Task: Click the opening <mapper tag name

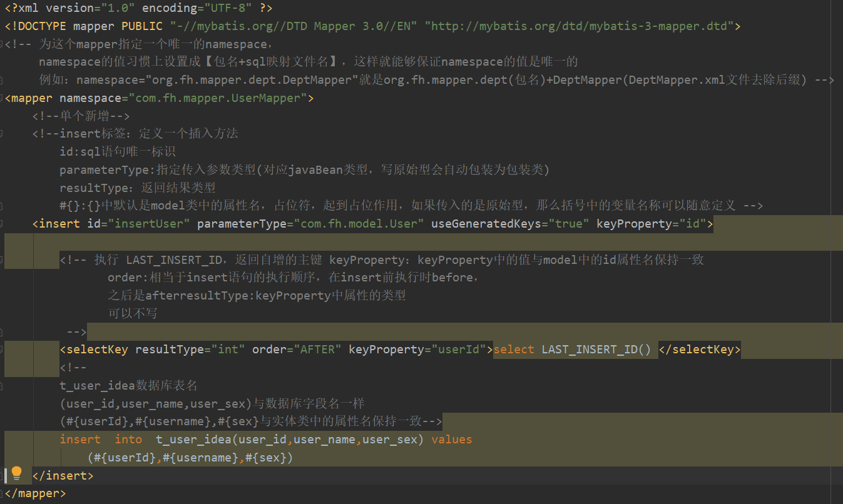Action: [29, 98]
